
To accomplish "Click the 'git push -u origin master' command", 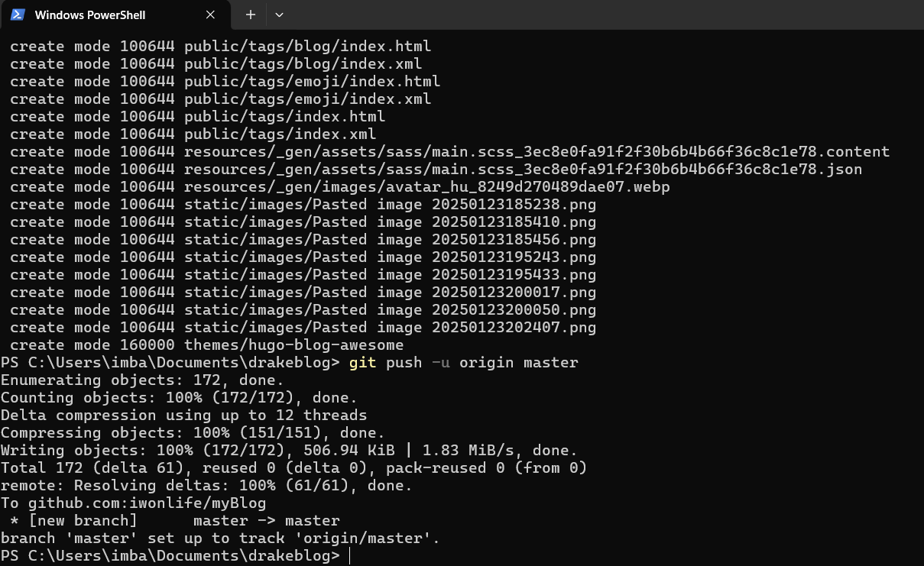I will [463, 363].
